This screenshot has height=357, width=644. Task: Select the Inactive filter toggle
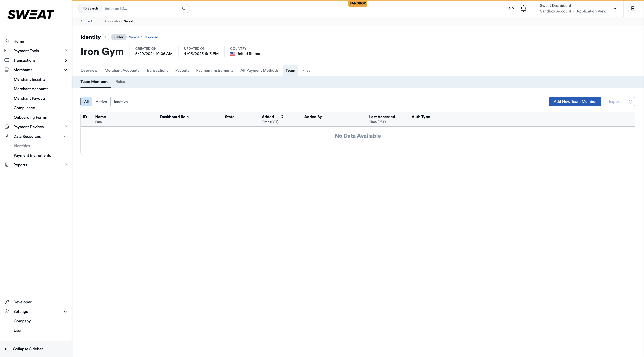(121, 102)
